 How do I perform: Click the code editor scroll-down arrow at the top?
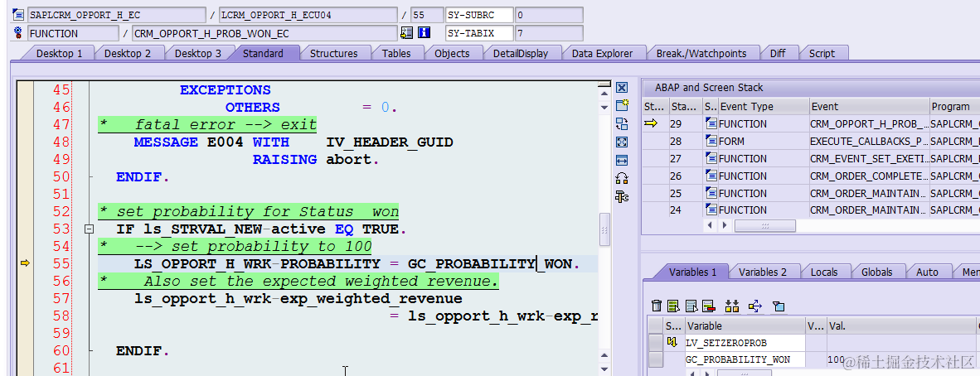click(x=603, y=107)
